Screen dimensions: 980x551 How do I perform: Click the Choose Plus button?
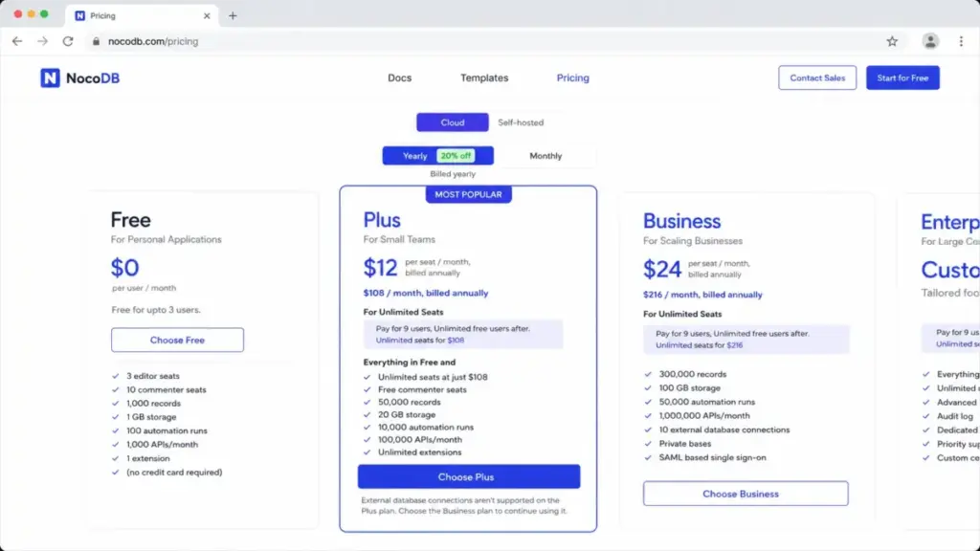469,476
